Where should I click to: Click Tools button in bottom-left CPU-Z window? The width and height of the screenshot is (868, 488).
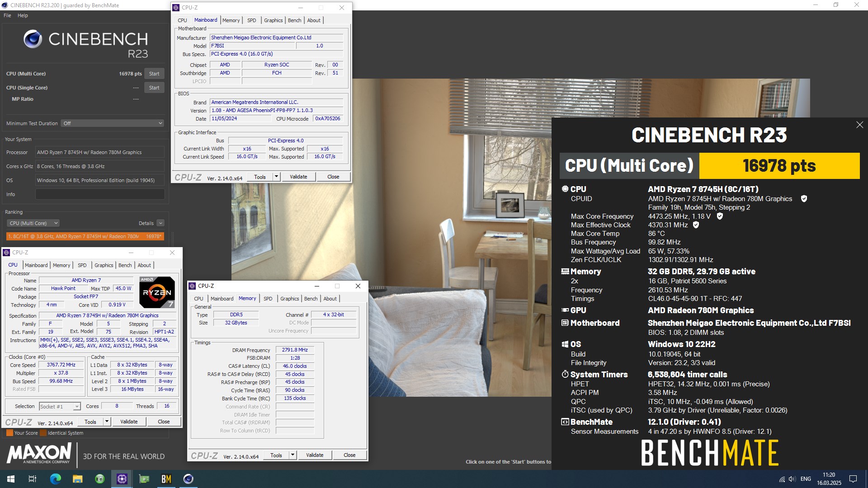[90, 422]
